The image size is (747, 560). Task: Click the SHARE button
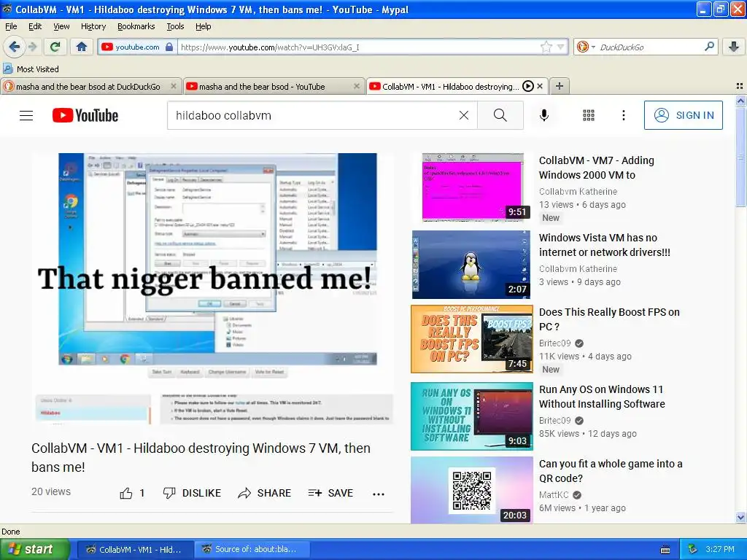(x=264, y=493)
